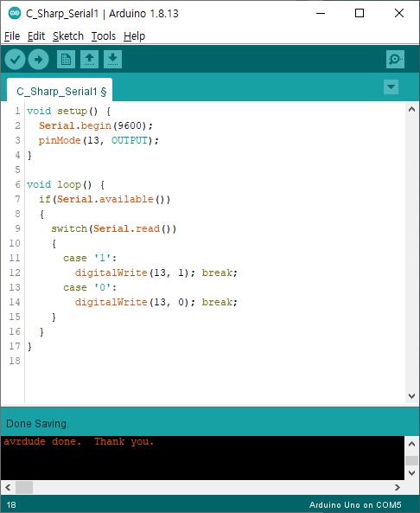This screenshot has height=513, width=420.
Task: Click console vertical scrollbar thumb
Action: click(x=412, y=460)
